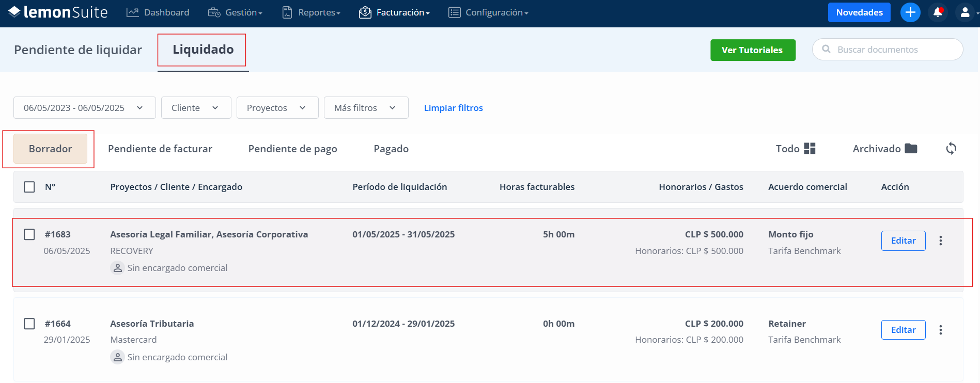Viewport: 980px width, 383px height.
Task: Click the Reportes document icon
Action: [287, 12]
